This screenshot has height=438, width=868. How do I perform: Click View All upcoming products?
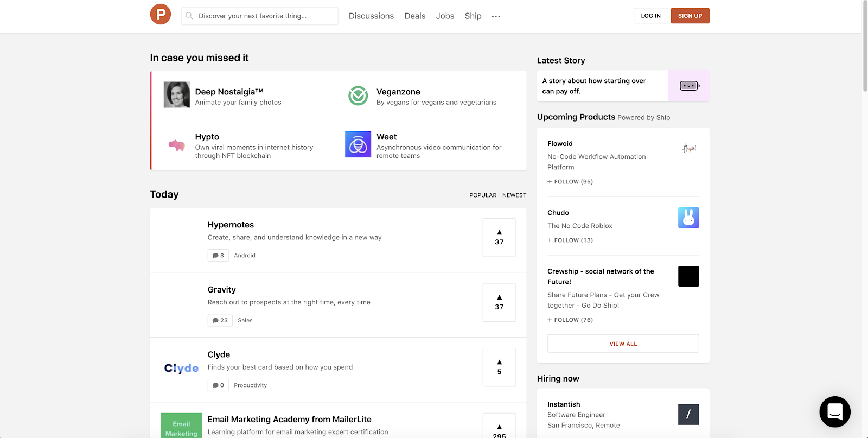(x=623, y=344)
